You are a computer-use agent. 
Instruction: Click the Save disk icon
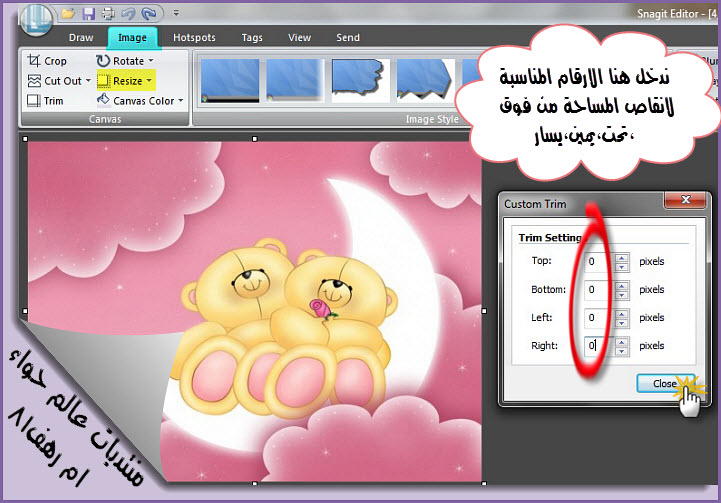88,13
